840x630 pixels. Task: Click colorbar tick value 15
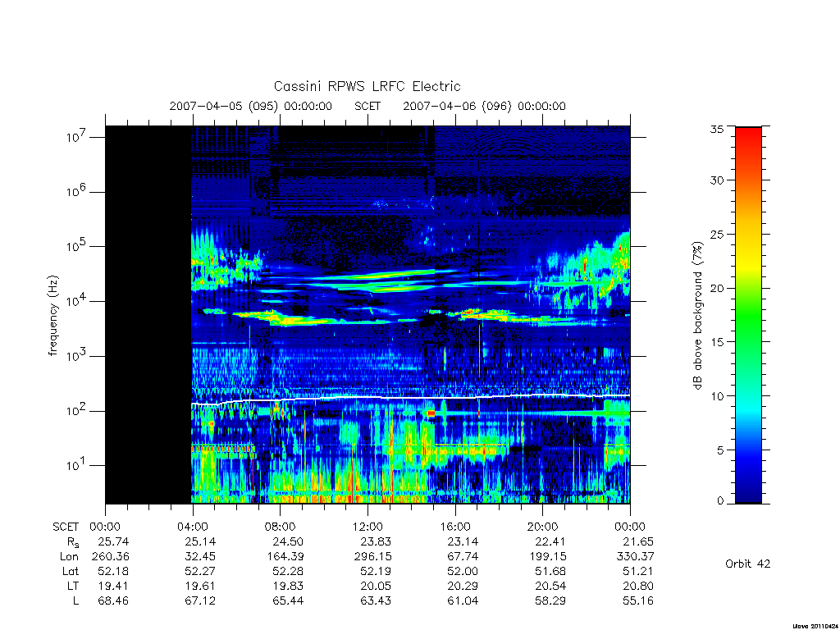717,342
